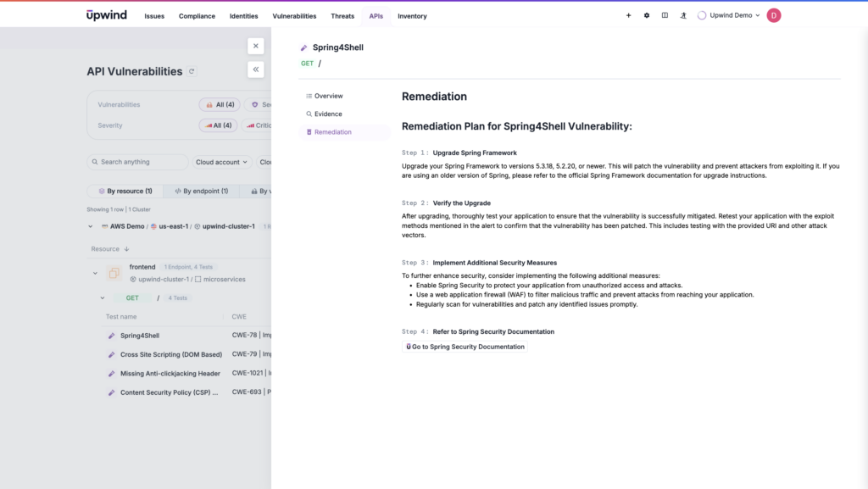Click Go to Spring Security Documentation
This screenshot has height=489, width=868.
click(465, 346)
